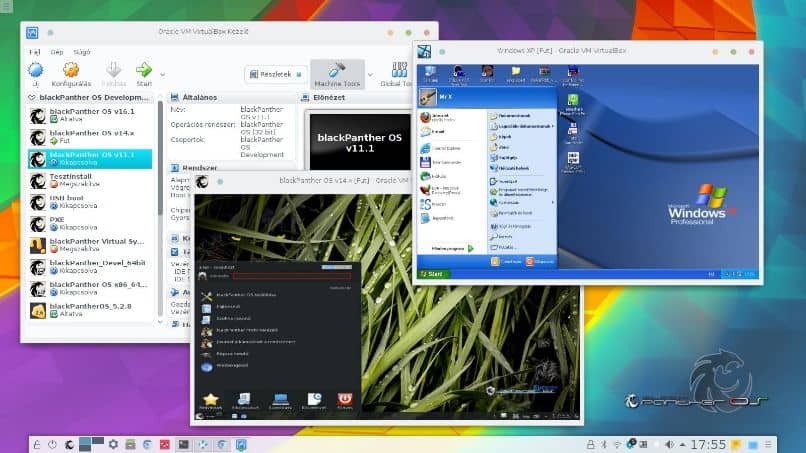This screenshot has width=806, height=453.
Task: Click the 17:55 clock on host panel
Action: [x=708, y=444]
